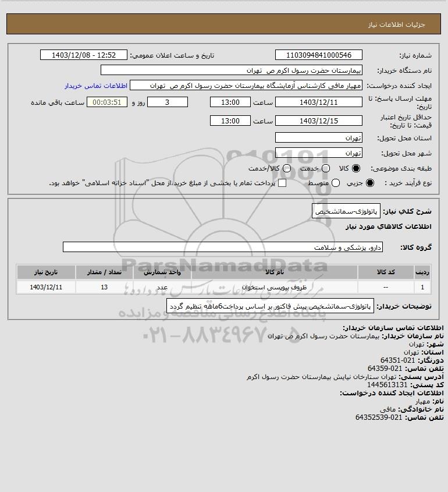Click the goods group field دارو، پزشکی و سلامت
The height and width of the screenshot is (492, 448).
point(223,247)
